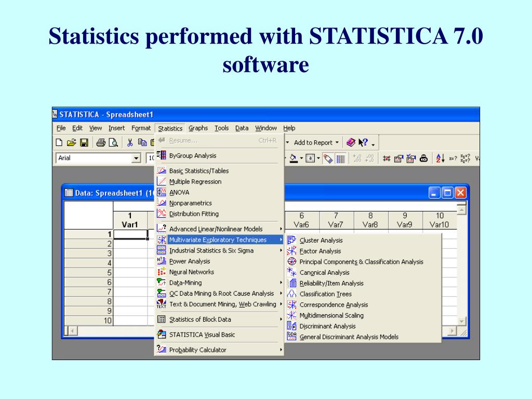Screen dimensions: 532x399
Task: Open the Graphs menu
Action: click(x=198, y=128)
